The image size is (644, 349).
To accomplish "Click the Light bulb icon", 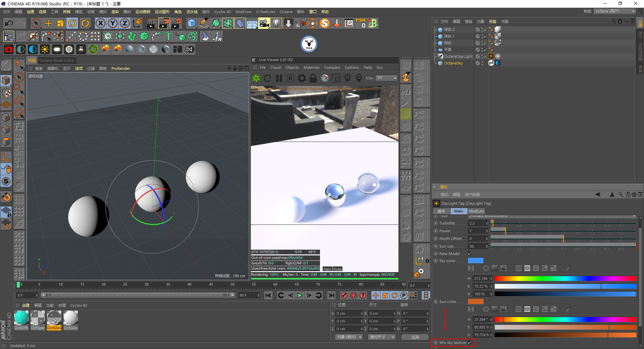I will pyautogui.click(x=276, y=23).
